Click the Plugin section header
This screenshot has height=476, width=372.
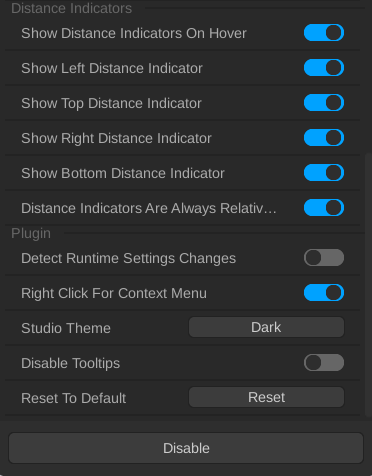pyautogui.click(x=31, y=233)
